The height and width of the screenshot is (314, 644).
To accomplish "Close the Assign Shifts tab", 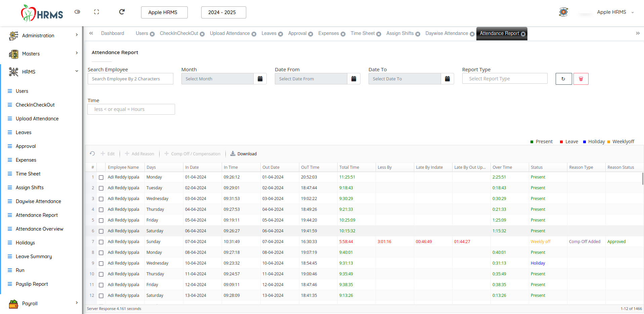I will pos(418,34).
